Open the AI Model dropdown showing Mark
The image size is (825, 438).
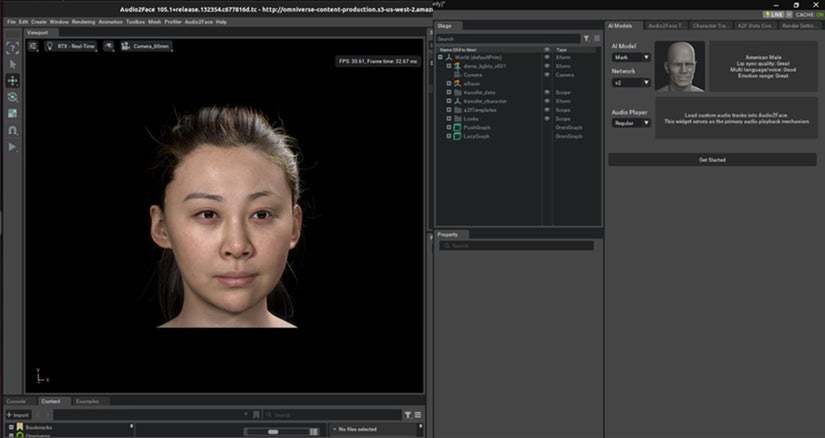pos(630,57)
